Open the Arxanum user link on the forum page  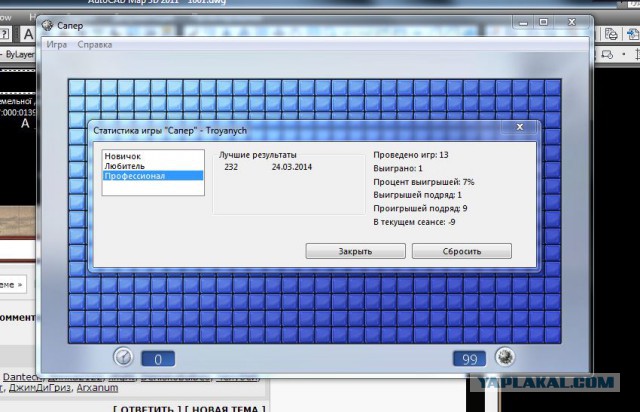click(97, 388)
